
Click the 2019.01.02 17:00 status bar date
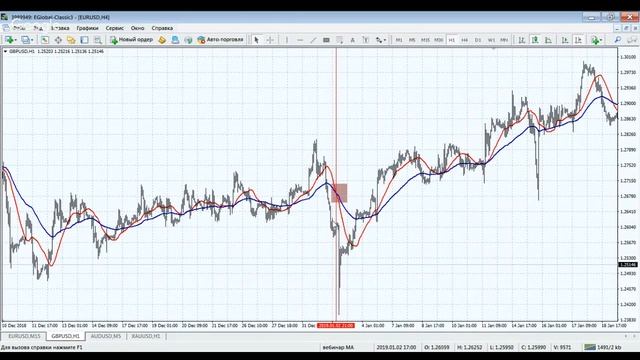pyautogui.click(x=396, y=347)
